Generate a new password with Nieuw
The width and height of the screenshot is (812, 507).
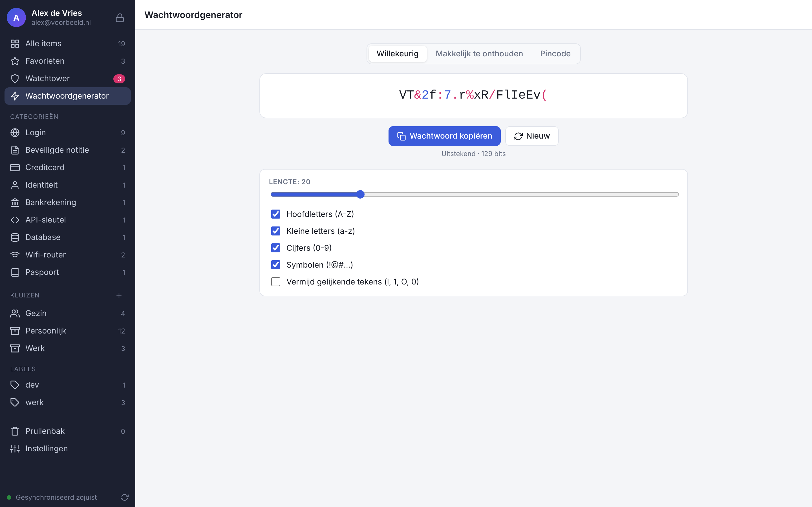[532, 136]
